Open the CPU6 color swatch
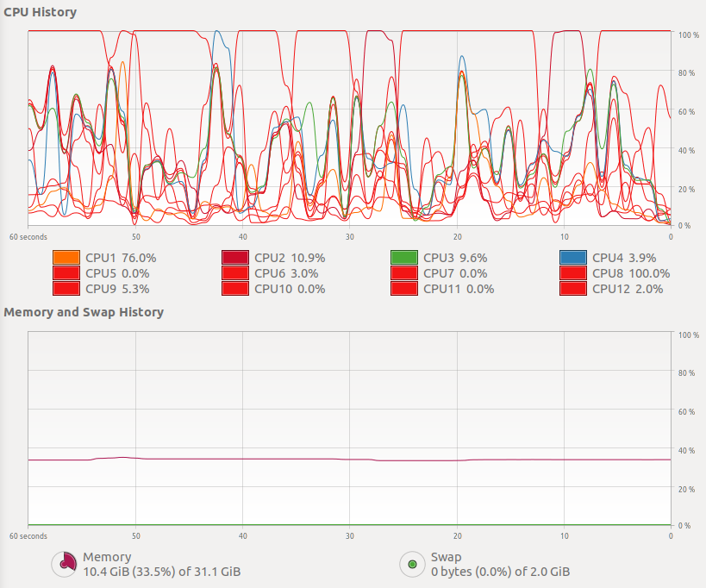The height and width of the screenshot is (588, 706). tap(235, 273)
